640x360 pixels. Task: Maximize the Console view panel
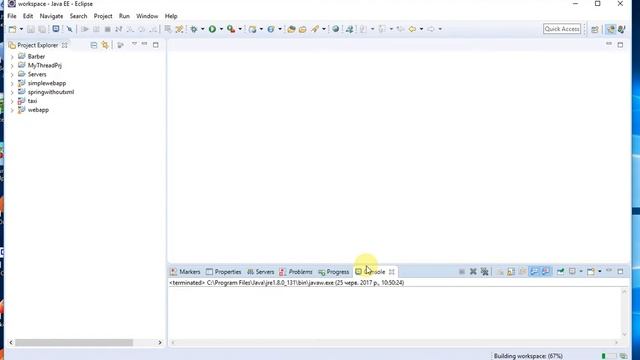pyautogui.click(x=620, y=271)
